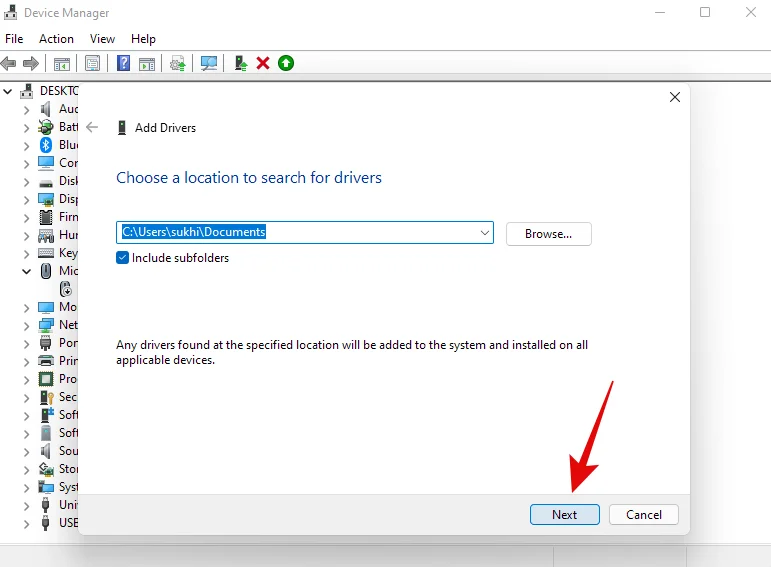Select the Monitors category icon
771x567 pixels.
[46, 307]
